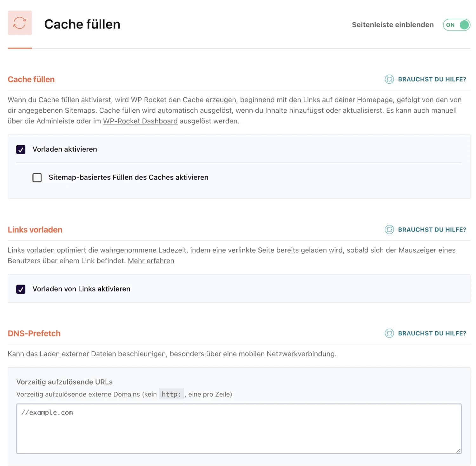
Task: Enable Sitemap-basiertes Füllen des Caches aktivieren
Action: 37,178
